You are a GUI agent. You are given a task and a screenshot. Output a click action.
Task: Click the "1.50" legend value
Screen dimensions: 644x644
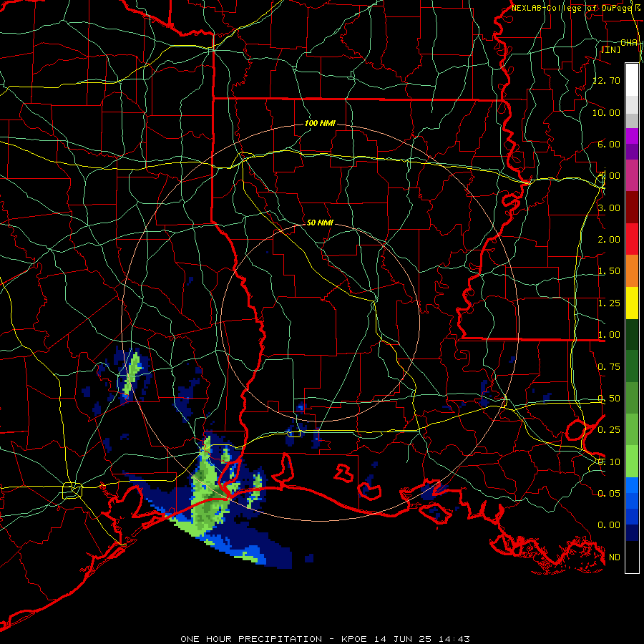609,271
